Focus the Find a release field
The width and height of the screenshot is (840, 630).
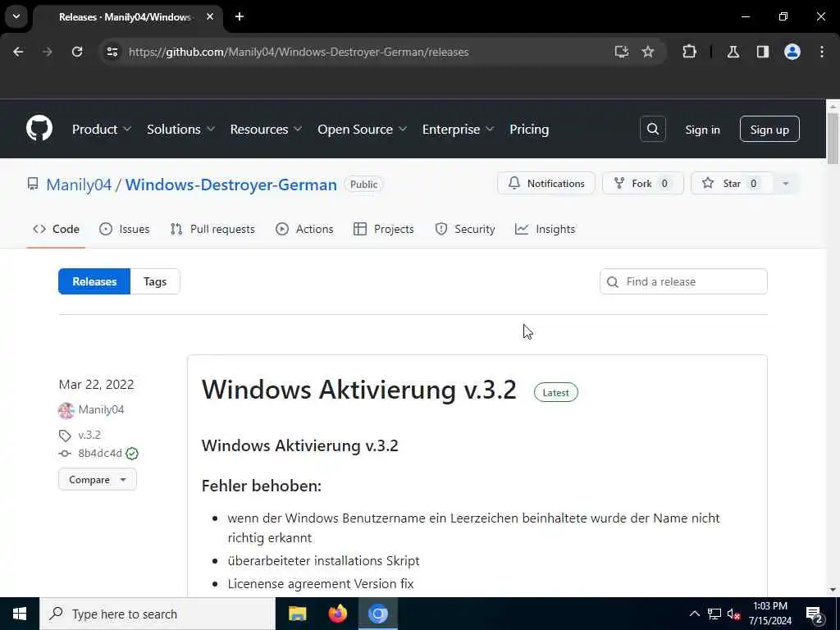pyautogui.click(x=683, y=281)
